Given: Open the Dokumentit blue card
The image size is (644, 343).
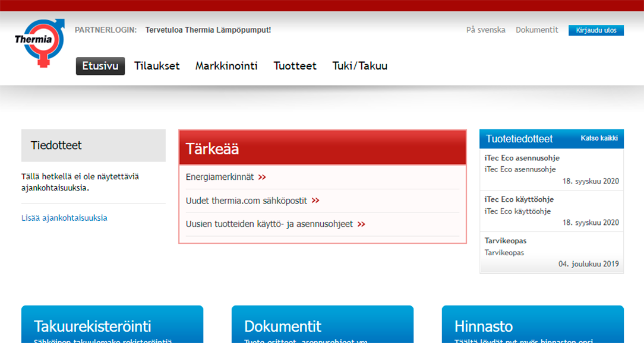Looking at the screenshot, I should (323, 324).
